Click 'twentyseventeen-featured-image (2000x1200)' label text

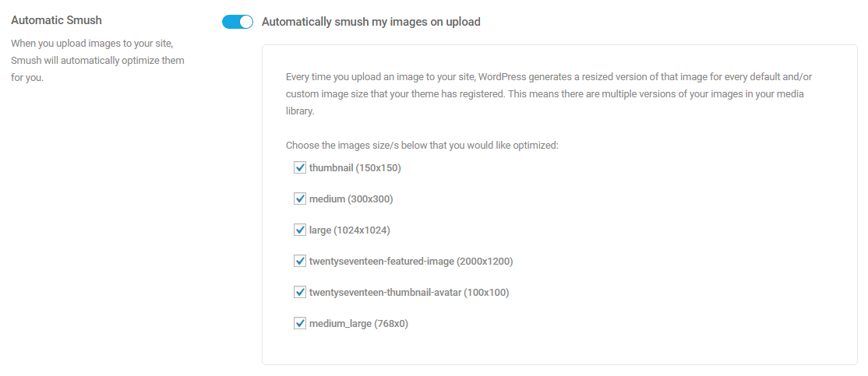(x=411, y=261)
